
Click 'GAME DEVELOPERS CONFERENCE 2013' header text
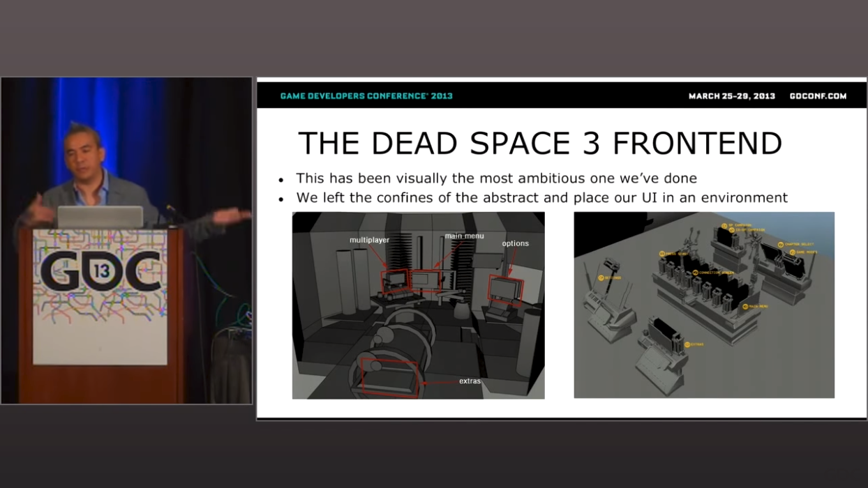pyautogui.click(x=366, y=96)
